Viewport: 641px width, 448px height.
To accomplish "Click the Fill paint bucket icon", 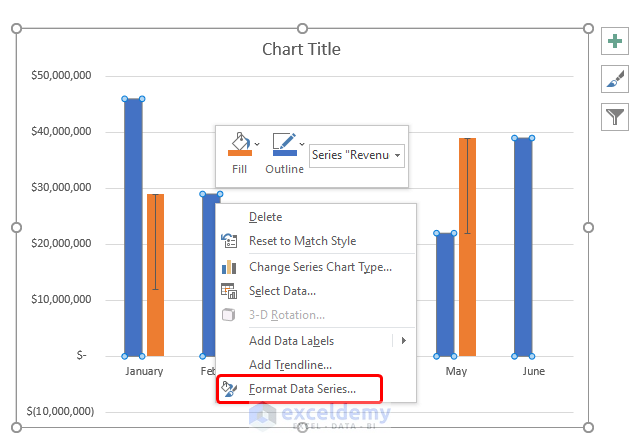I will pos(238,145).
